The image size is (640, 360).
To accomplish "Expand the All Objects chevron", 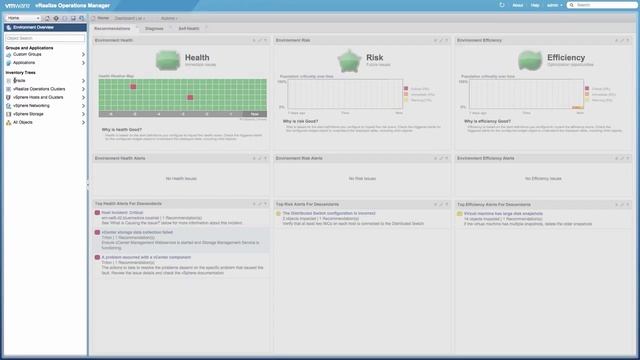I will coord(83,122).
